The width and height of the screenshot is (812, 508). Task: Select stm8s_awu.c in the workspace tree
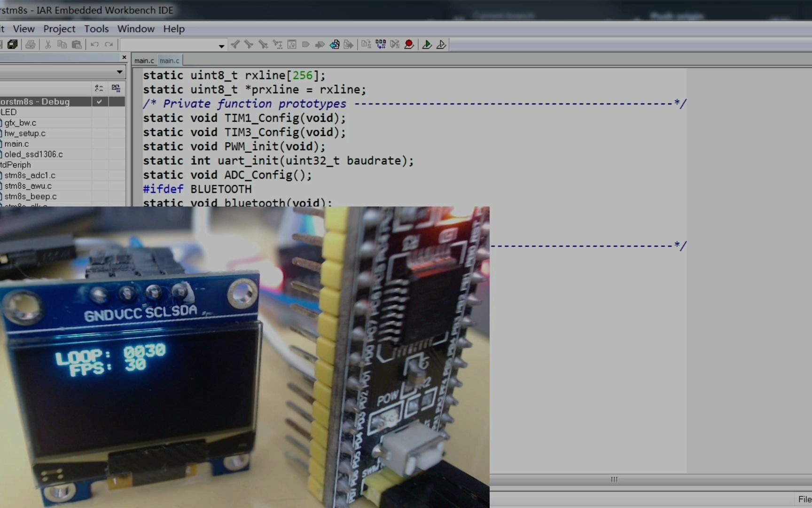(x=28, y=186)
